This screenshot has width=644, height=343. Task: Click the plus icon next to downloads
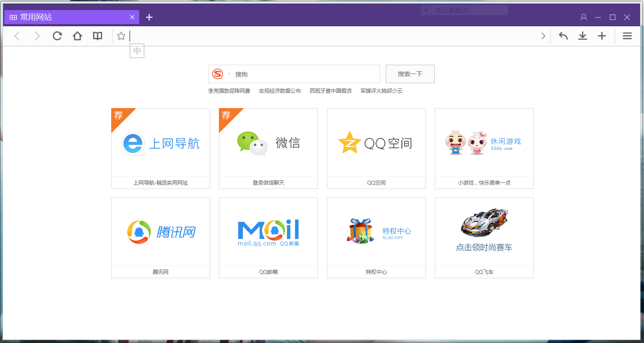point(602,36)
